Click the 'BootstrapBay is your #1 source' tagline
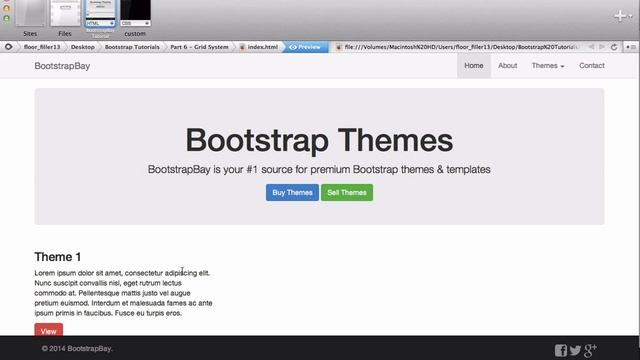This screenshot has width=640, height=360. [x=319, y=169]
